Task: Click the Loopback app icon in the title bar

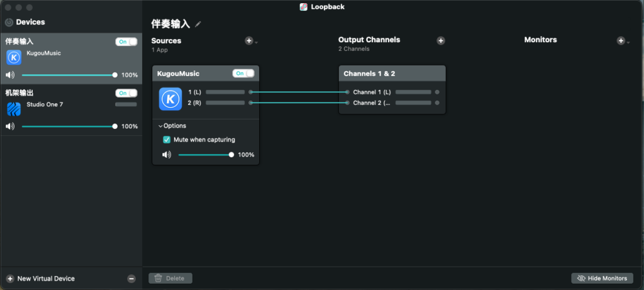Action: click(304, 6)
